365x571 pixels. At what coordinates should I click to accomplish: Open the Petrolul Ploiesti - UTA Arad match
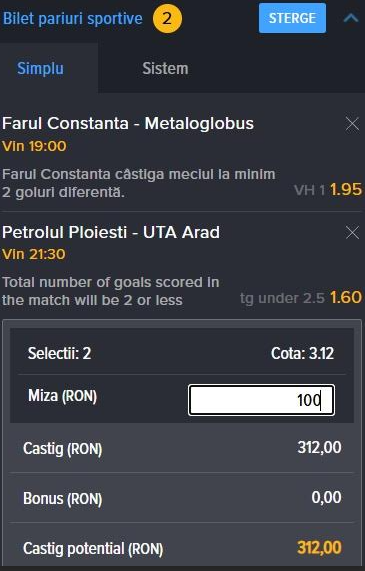[x=111, y=232]
